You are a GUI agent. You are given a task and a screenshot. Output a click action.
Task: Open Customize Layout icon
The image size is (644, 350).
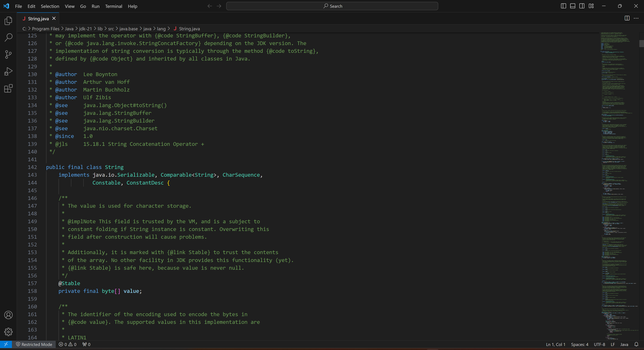tap(591, 6)
